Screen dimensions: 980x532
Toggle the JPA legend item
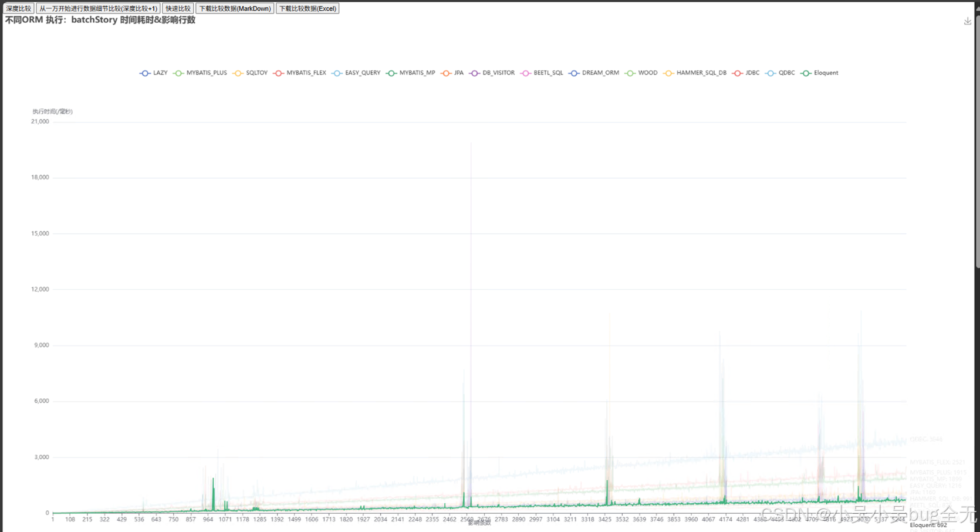click(452, 73)
